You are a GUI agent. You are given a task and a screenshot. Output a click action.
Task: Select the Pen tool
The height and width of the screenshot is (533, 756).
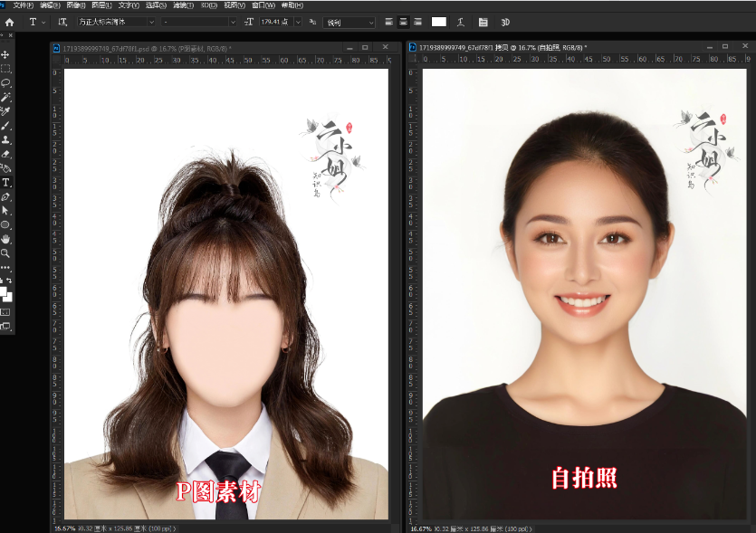[x=5, y=196]
